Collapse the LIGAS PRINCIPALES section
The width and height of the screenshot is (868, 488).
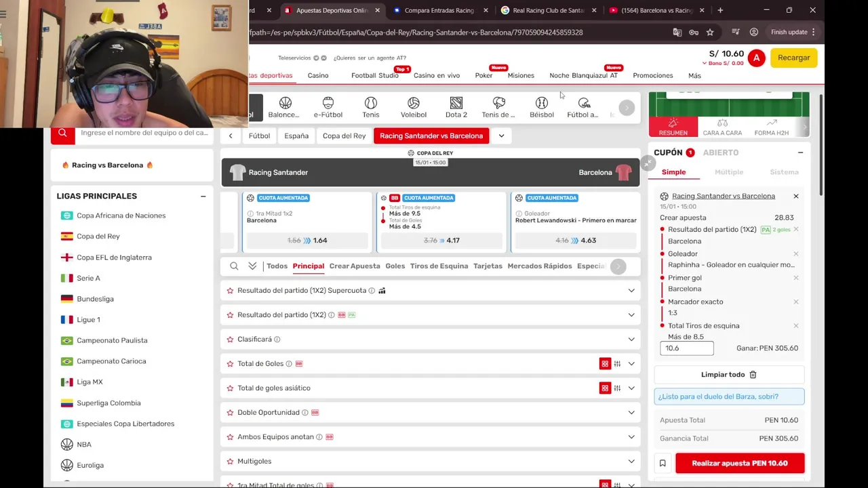pos(203,197)
